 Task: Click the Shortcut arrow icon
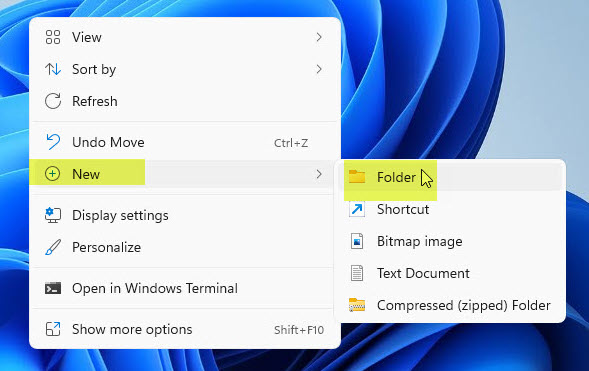[356, 209]
